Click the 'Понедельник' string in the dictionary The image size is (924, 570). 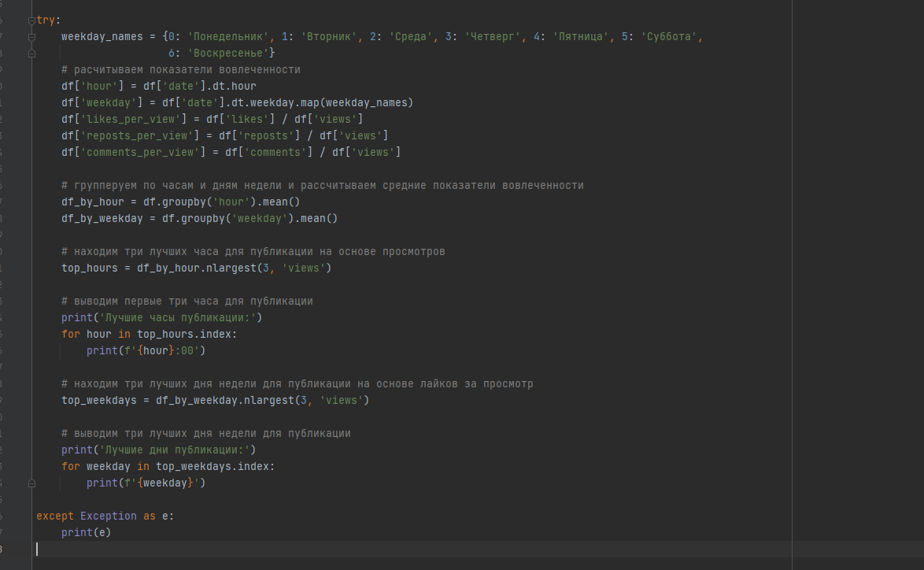(229, 37)
